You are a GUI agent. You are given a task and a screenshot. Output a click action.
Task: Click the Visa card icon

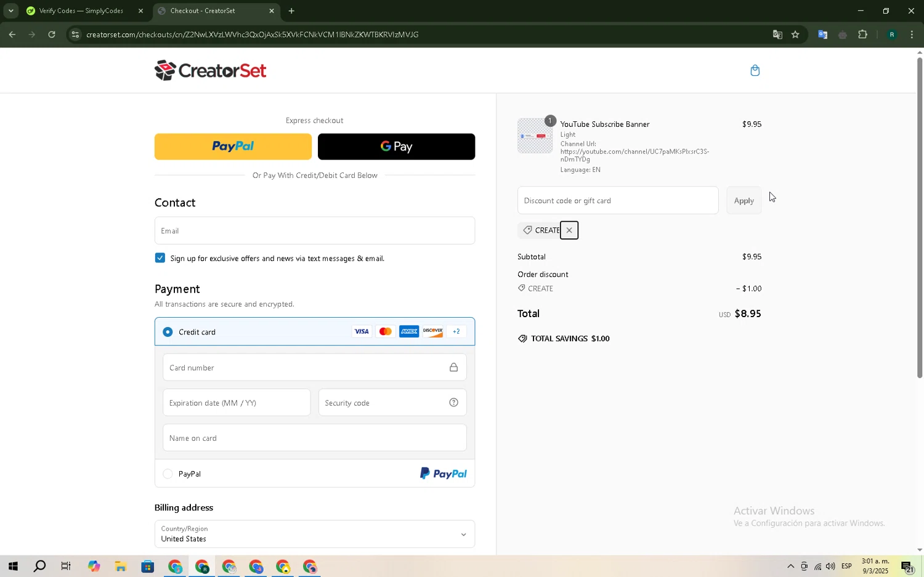tap(362, 332)
